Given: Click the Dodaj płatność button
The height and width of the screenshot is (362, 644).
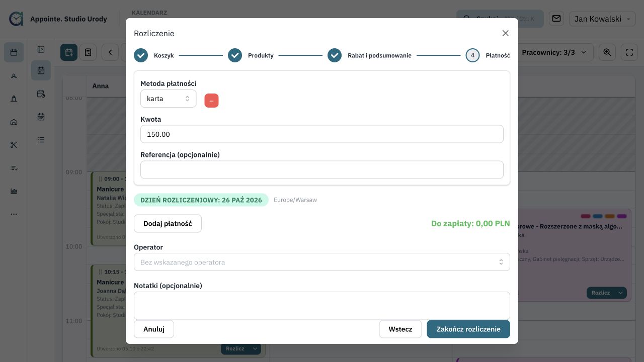Looking at the screenshot, I should [x=168, y=223].
